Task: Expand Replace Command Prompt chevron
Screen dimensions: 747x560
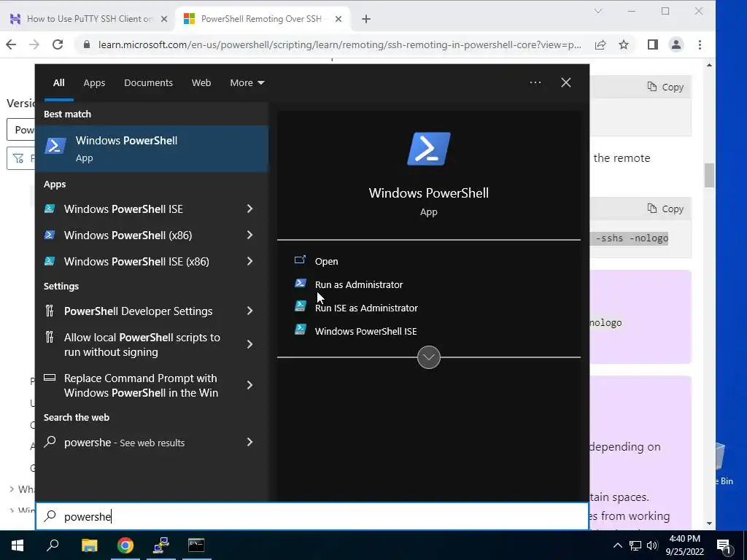Action: tap(249, 385)
